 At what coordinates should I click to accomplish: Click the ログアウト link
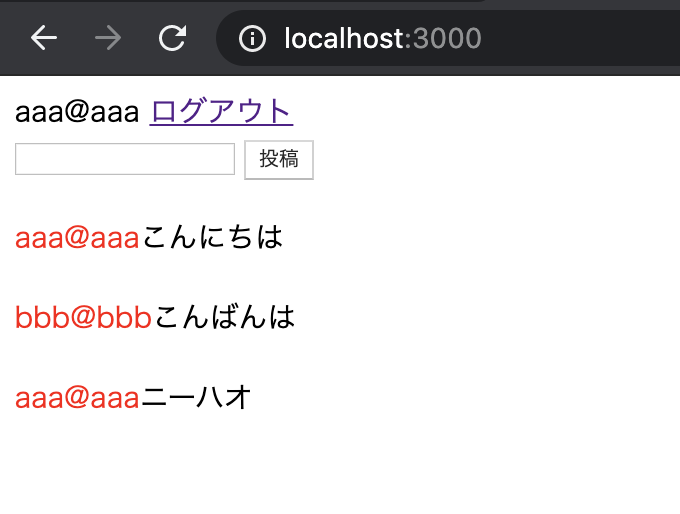click(221, 112)
